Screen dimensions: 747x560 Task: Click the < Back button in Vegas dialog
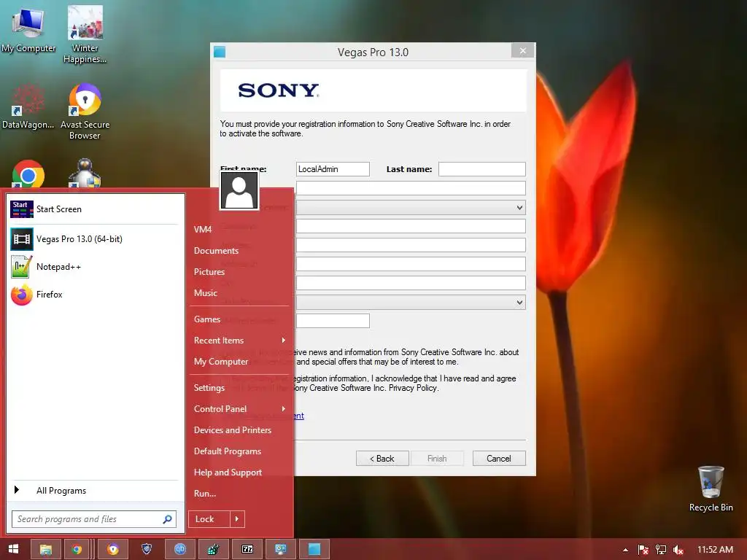pyautogui.click(x=382, y=458)
